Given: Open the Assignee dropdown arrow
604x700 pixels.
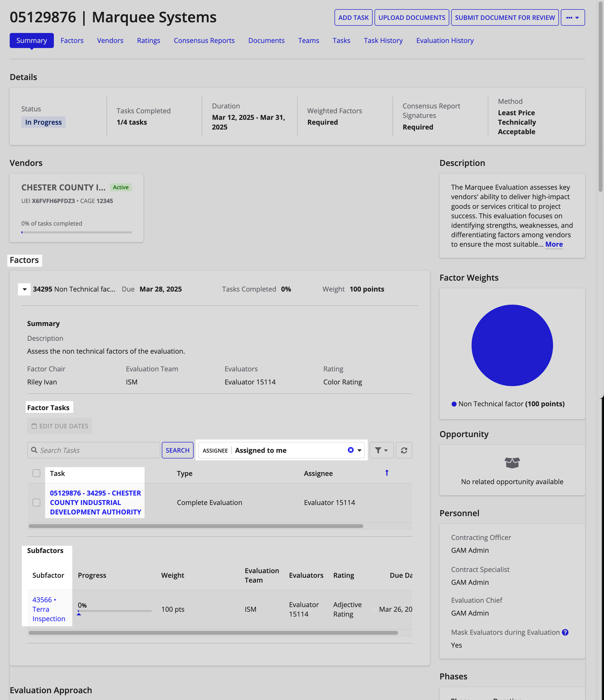Looking at the screenshot, I should (x=359, y=450).
